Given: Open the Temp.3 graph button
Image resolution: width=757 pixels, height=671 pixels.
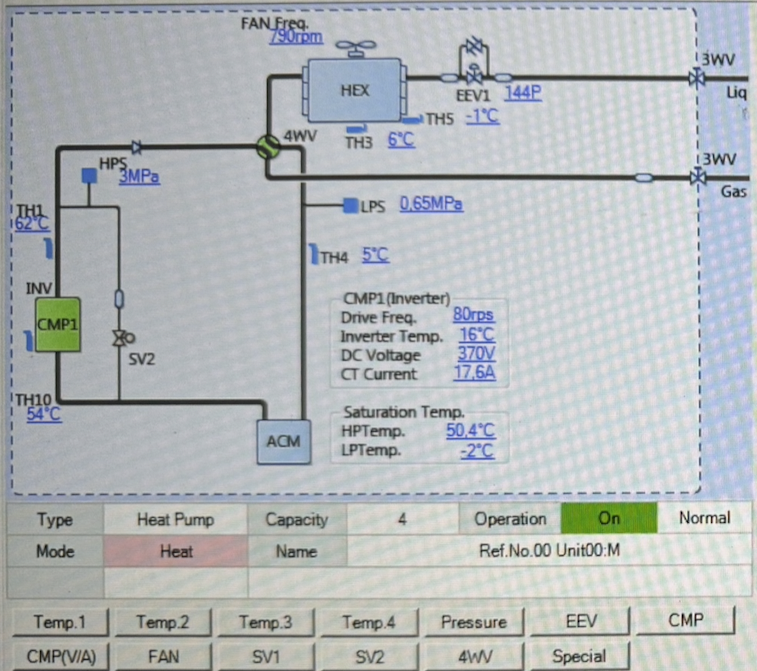Looking at the screenshot, I should coord(266,622).
